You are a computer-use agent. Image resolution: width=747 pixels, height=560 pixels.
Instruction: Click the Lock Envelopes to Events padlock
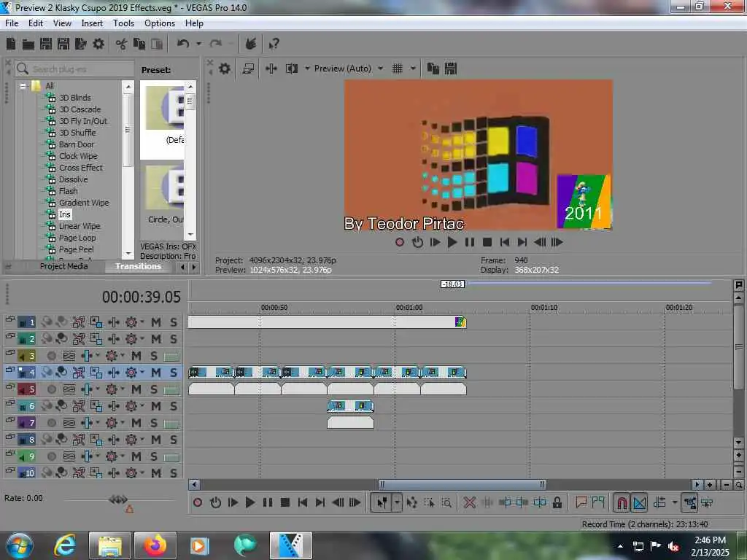click(557, 502)
